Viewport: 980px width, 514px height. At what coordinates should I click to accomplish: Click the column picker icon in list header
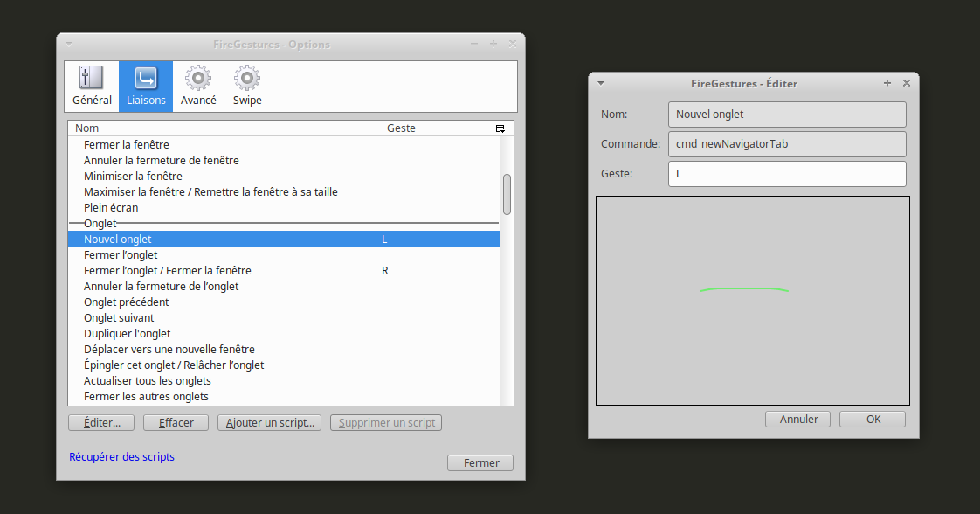coord(500,128)
